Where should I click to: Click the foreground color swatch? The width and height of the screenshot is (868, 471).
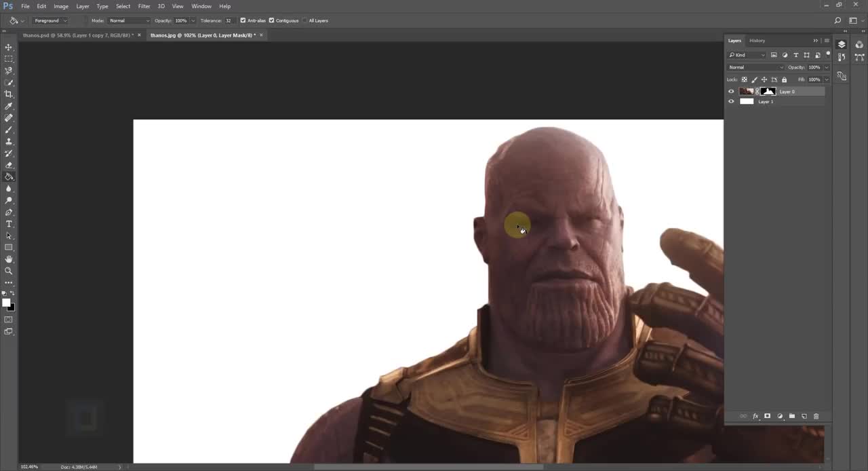coord(6,303)
